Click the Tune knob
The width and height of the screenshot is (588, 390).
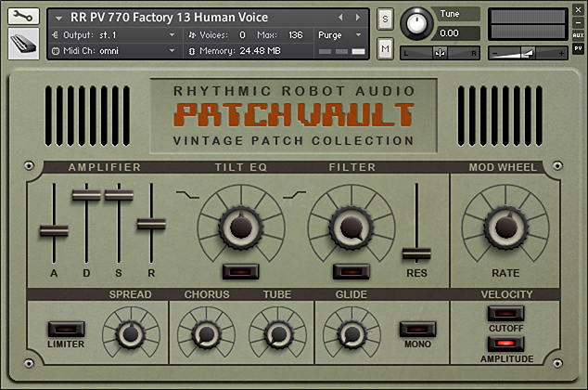[x=416, y=23]
